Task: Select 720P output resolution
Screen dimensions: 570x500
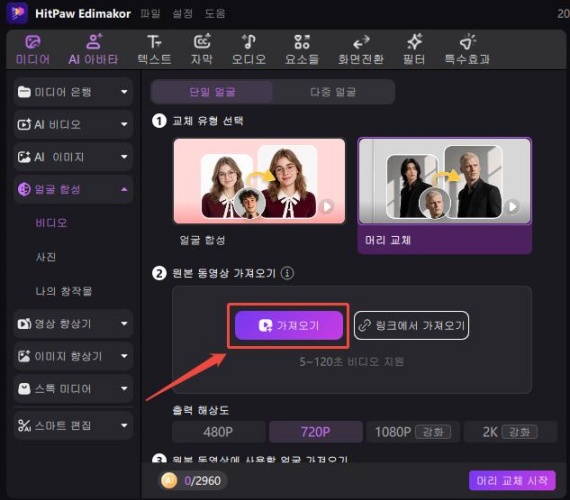Action: 316,432
